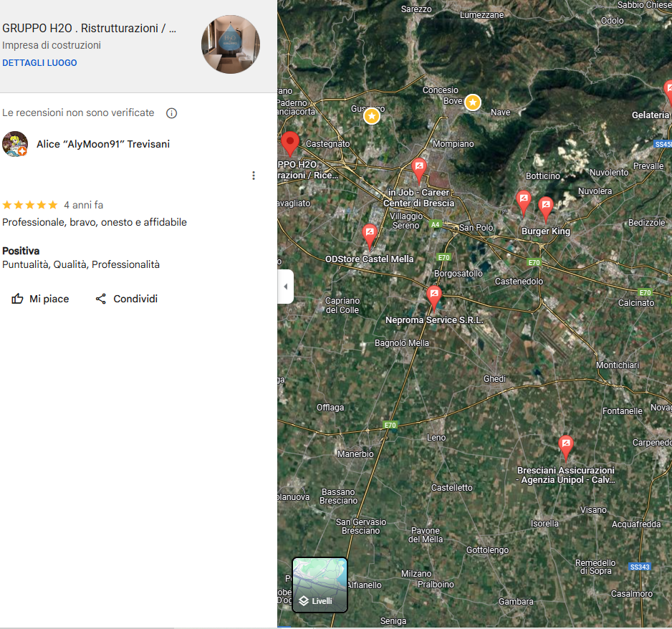
Task: Click the Sarezzo town label
Action: click(x=416, y=9)
